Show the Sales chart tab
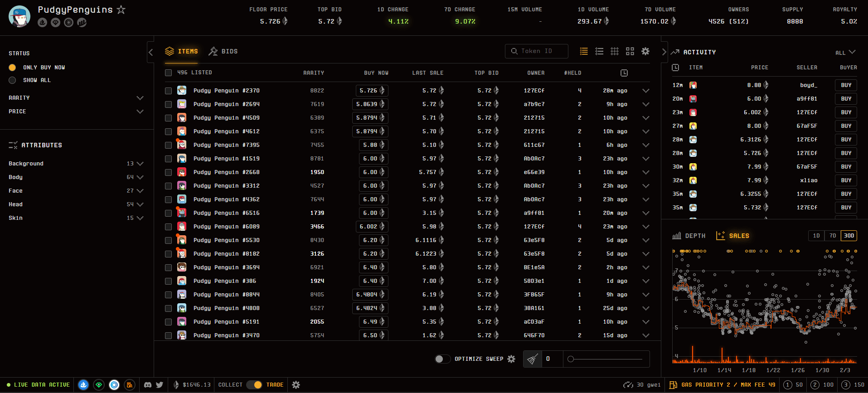This screenshot has width=868, height=393. point(732,236)
